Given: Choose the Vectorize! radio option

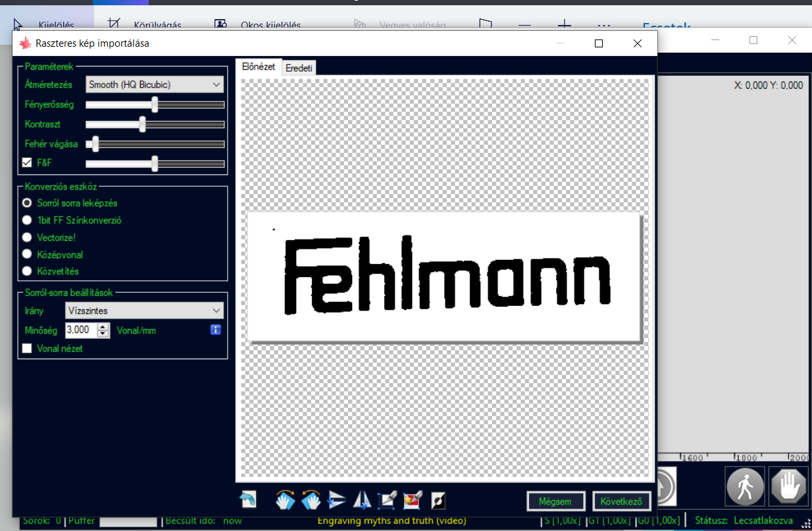Looking at the screenshot, I should click(27, 237).
